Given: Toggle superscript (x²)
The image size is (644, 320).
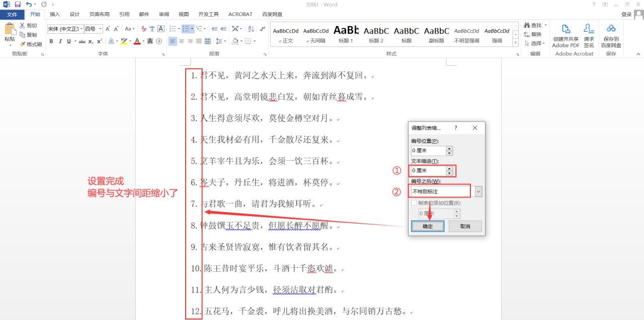Looking at the screenshot, I should point(100,41).
